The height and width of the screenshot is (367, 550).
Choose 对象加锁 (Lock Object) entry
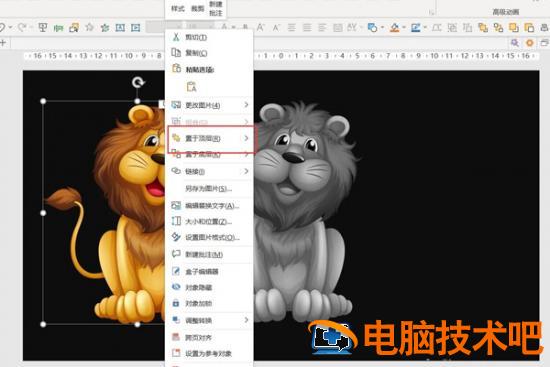click(x=209, y=303)
